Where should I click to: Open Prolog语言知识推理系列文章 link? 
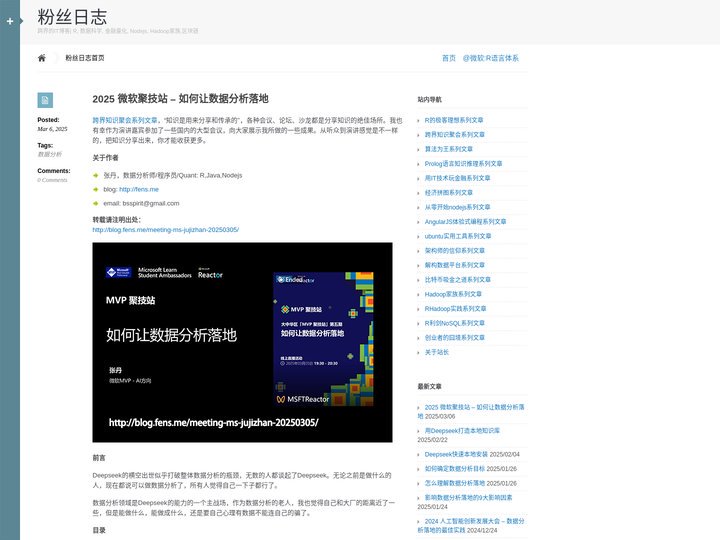click(463, 163)
